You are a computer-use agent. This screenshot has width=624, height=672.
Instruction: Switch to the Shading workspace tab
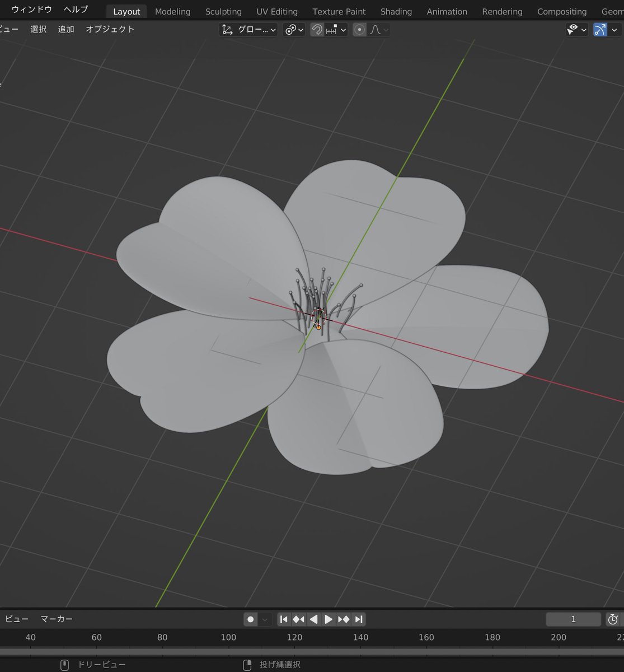pyautogui.click(x=396, y=11)
